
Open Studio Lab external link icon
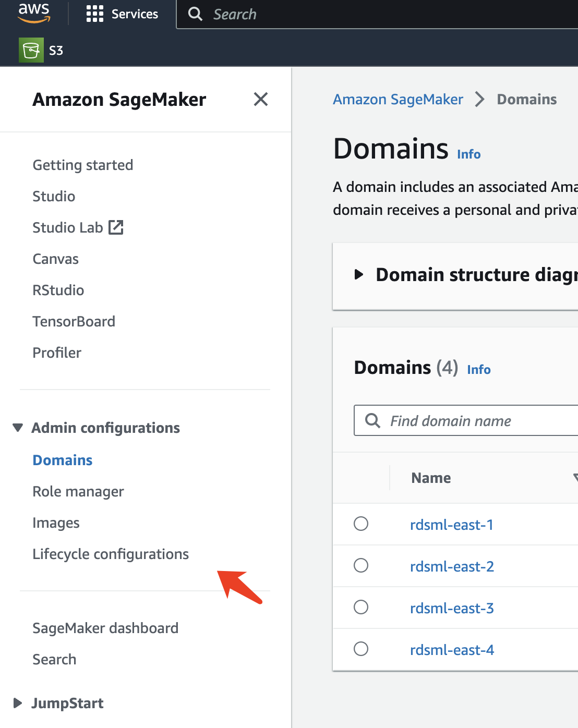point(116,227)
